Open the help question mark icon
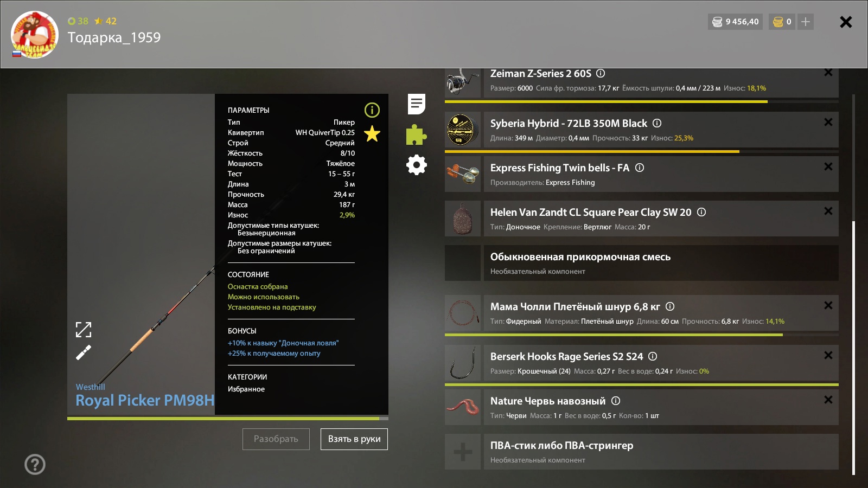This screenshot has width=868, height=488. (x=35, y=464)
